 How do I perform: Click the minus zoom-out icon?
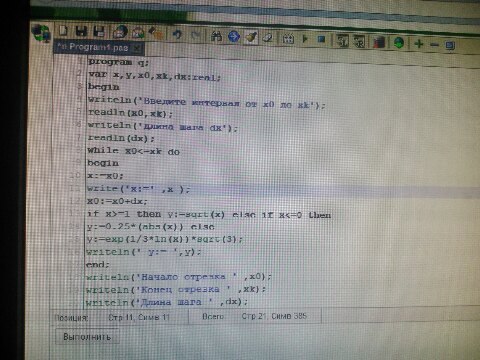[434, 44]
